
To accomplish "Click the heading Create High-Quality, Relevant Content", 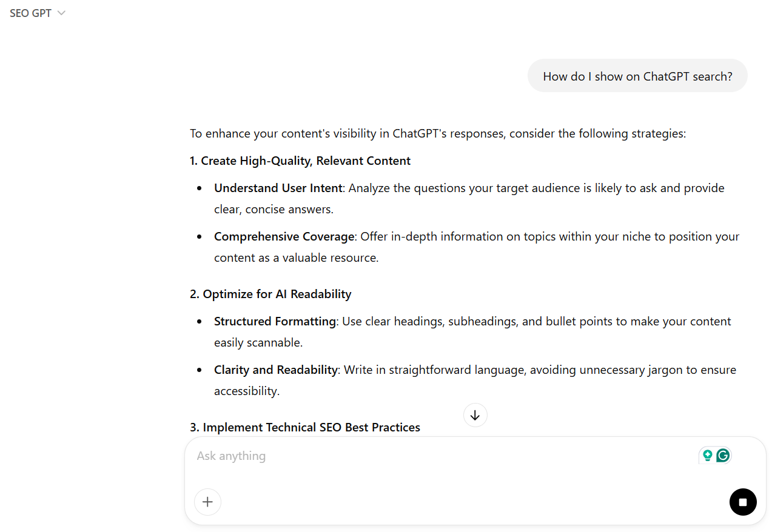I will point(300,161).
